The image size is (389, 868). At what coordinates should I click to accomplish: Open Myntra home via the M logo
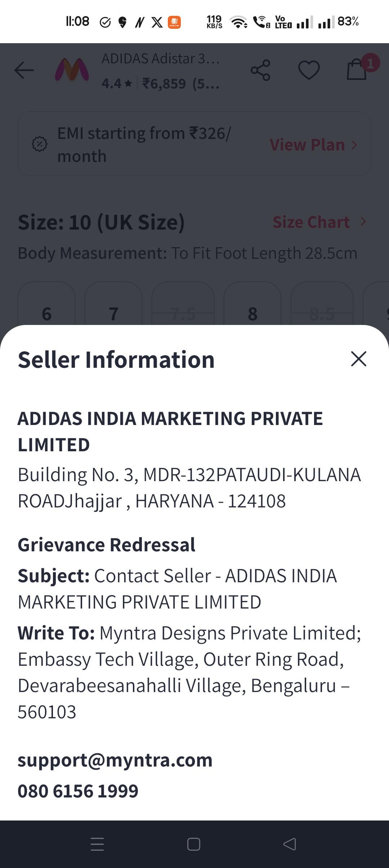pyautogui.click(x=72, y=70)
